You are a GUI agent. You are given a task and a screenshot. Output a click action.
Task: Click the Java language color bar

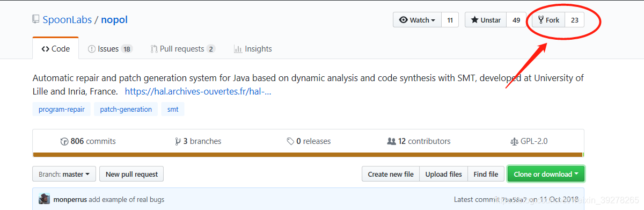tap(308, 155)
